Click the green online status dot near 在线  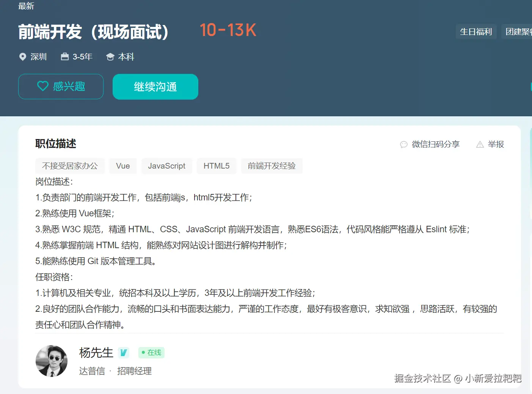click(x=143, y=353)
